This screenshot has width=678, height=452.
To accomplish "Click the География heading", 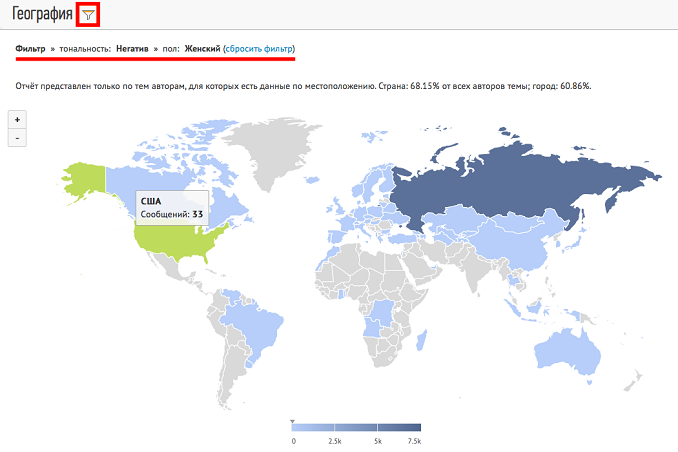I will pyautogui.click(x=42, y=13).
